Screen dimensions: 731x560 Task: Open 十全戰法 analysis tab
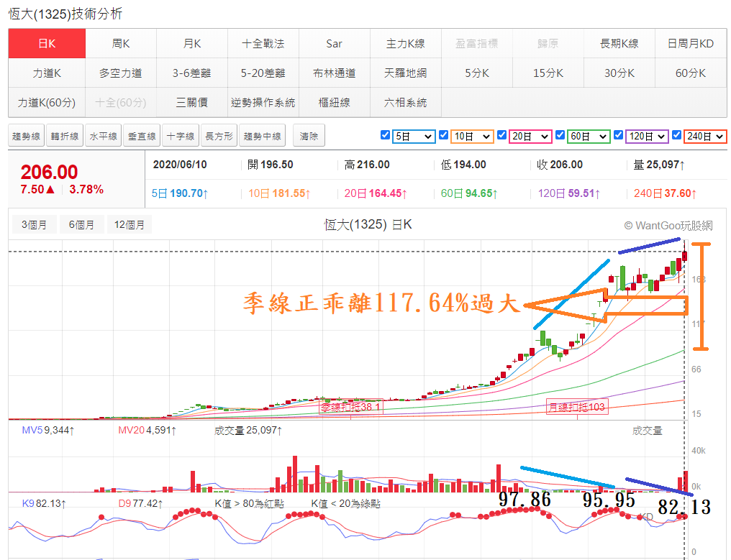point(263,43)
